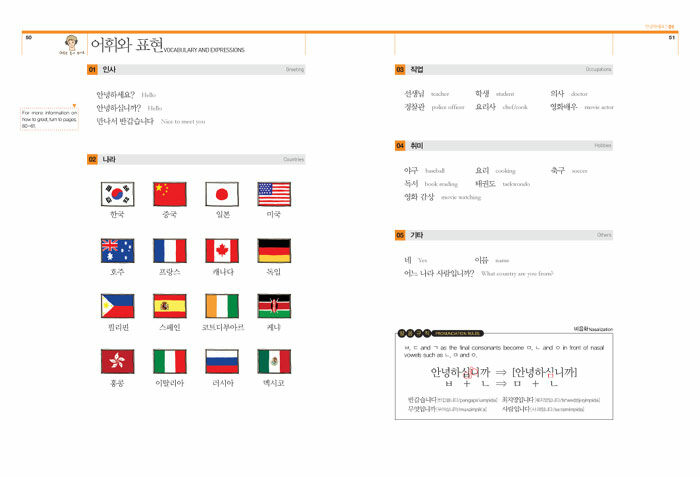This screenshot has height=477, width=700.
Task: Click the 어휘와 표현 page title
Action: (x=127, y=45)
